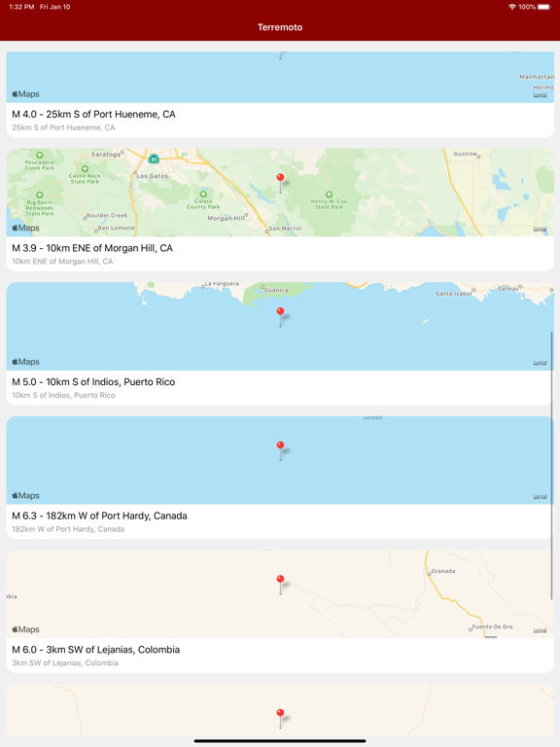Screen dimensions: 560x747
Task: Tap the red pin near Morgan Hill
Action: [280, 184]
